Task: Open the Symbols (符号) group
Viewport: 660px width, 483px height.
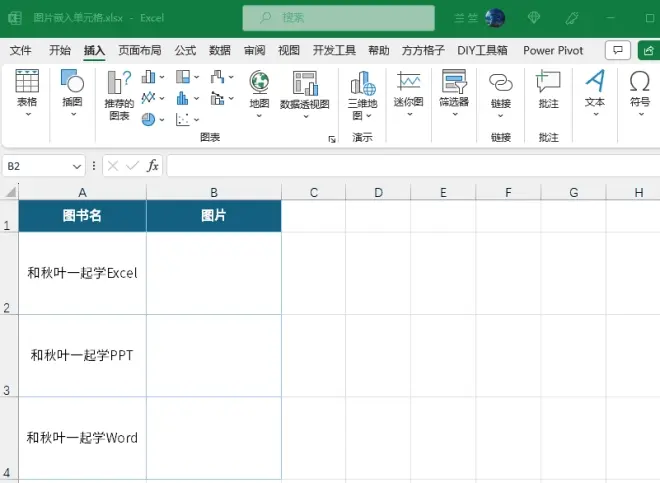Action: (x=640, y=93)
